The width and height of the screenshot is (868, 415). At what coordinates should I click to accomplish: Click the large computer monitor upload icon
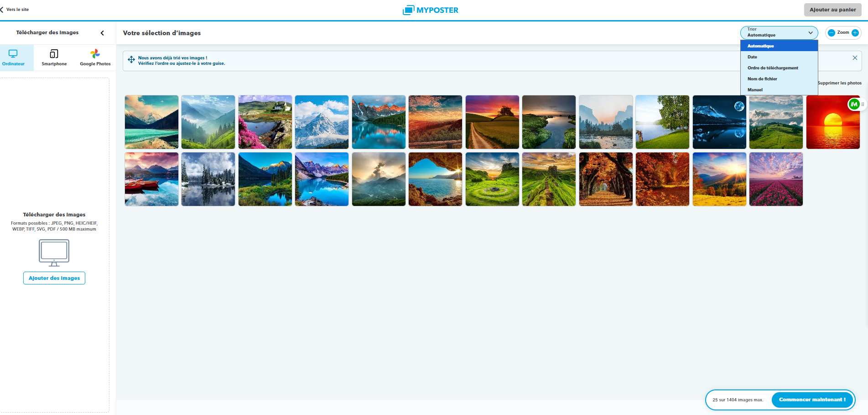54,252
